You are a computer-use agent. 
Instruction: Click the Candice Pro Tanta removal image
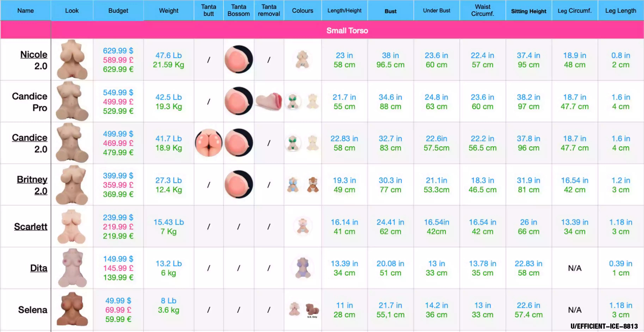pos(269,102)
